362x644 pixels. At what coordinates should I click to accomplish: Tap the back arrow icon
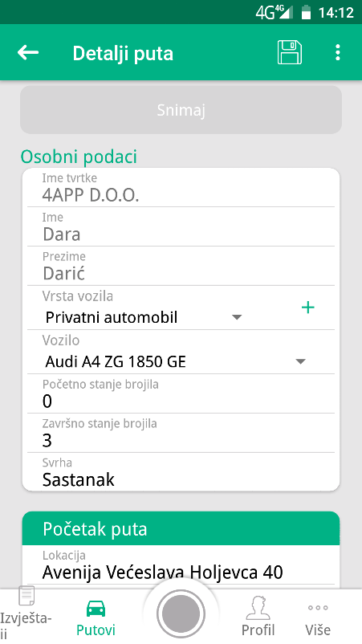28,52
